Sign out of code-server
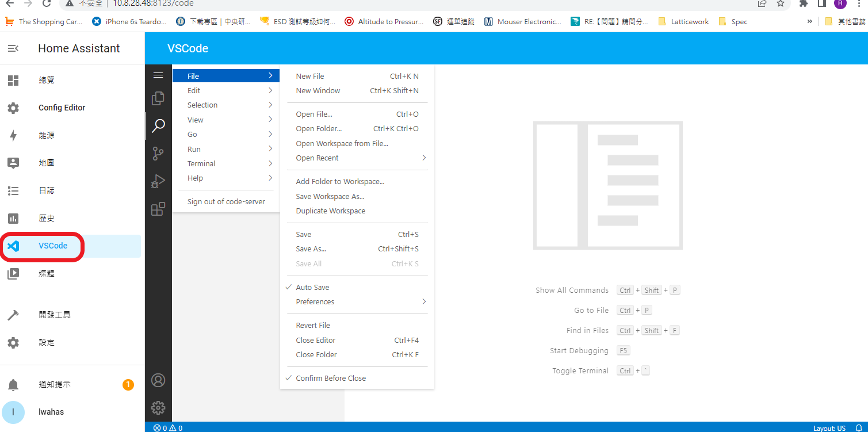Viewport: 868px width, 432px height. coord(226,201)
